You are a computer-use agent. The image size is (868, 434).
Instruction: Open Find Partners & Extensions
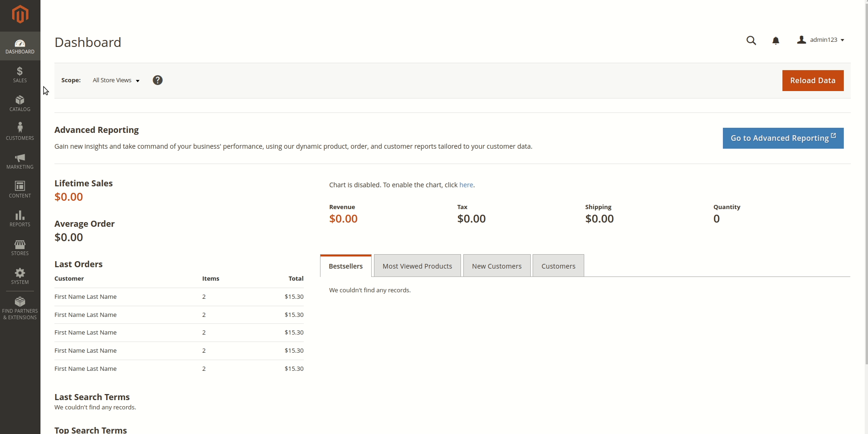pos(20,308)
